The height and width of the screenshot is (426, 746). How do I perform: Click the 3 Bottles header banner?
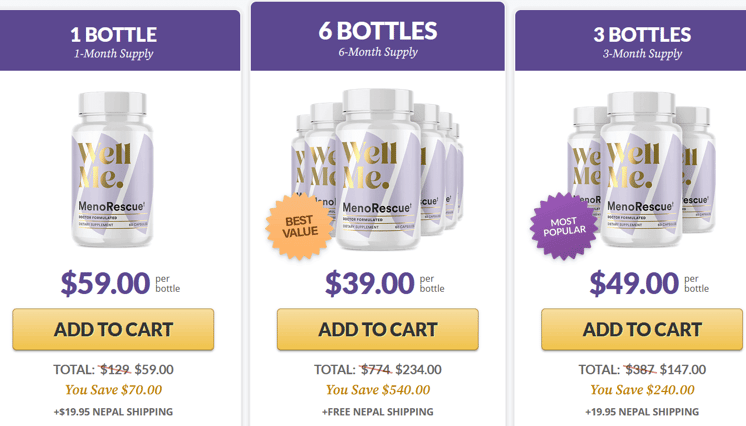[x=630, y=40]
